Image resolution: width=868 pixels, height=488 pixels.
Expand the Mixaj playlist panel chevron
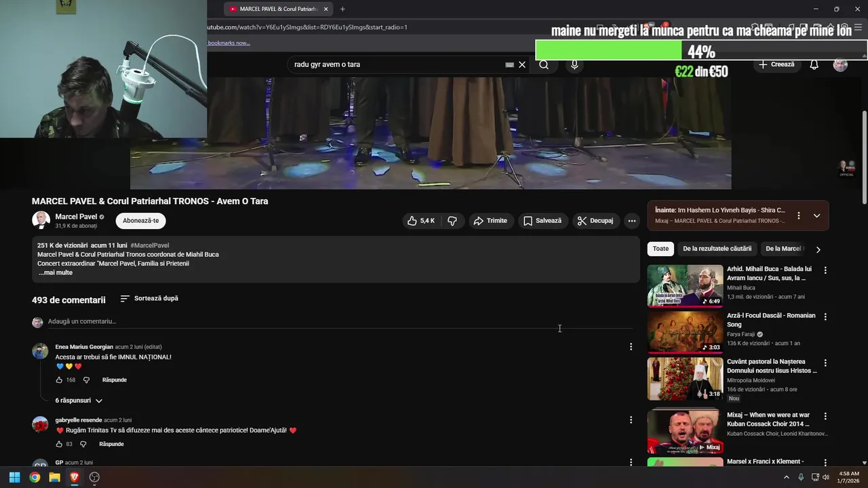(816, 216)
